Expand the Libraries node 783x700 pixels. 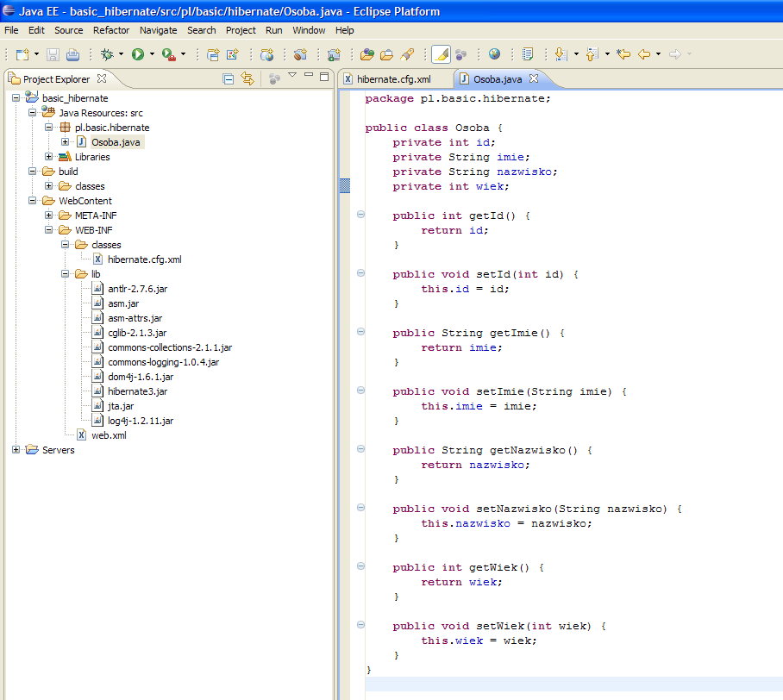[x=48, y=156]
